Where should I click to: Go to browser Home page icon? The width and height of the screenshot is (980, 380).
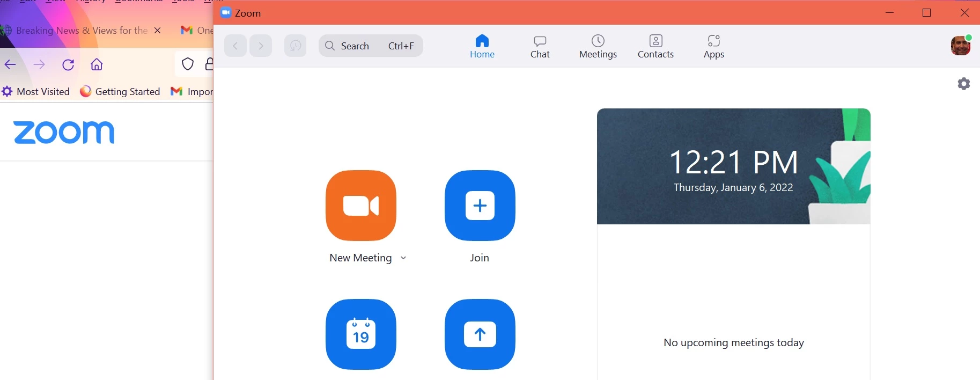click(97, 65)
